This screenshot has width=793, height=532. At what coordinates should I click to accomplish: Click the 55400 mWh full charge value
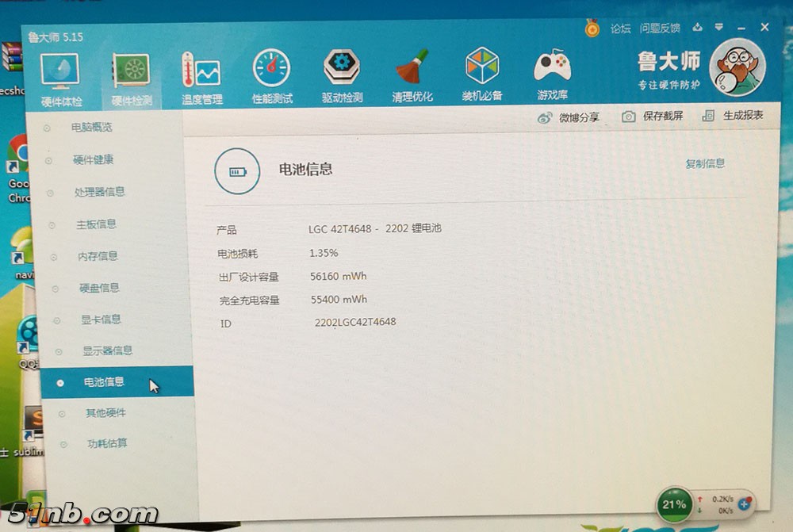click(x=339, y=300)
